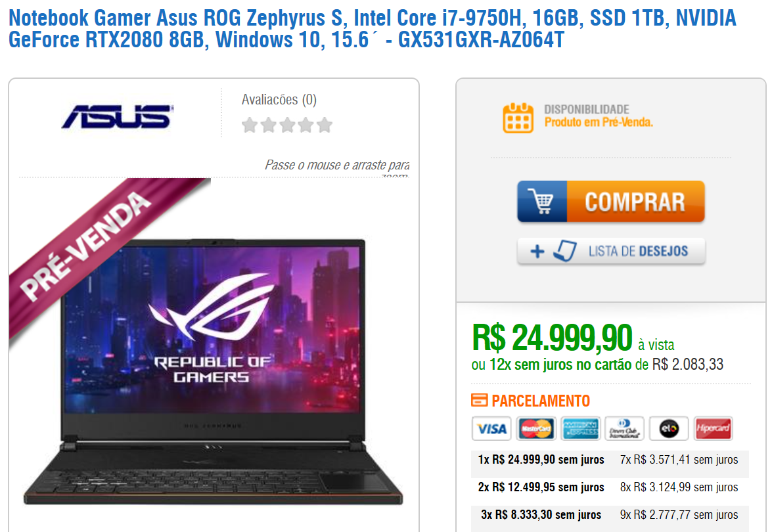772x532 pixels.
Task: Click the orange availability calendar icon
Action: point(518,118)
